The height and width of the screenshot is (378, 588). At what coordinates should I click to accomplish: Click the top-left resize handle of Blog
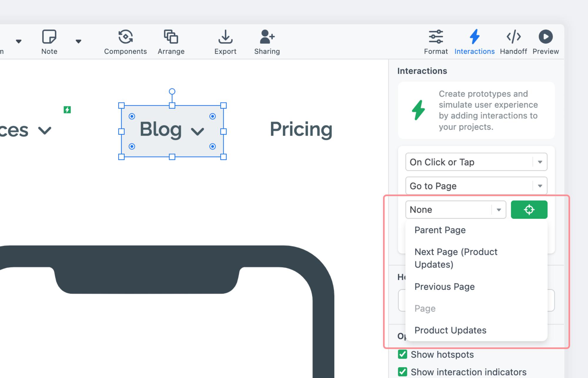point(121,106)
